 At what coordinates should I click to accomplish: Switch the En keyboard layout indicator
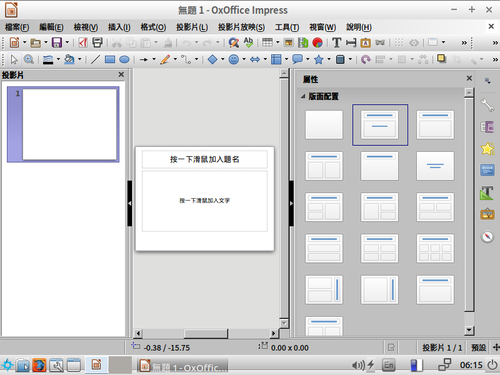coord(389,366)
